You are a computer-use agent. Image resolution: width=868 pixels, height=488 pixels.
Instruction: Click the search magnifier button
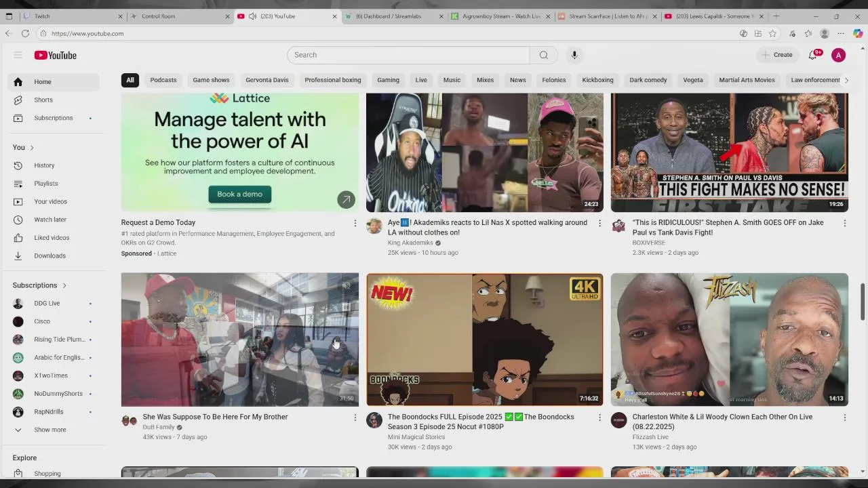click(544, 55)
